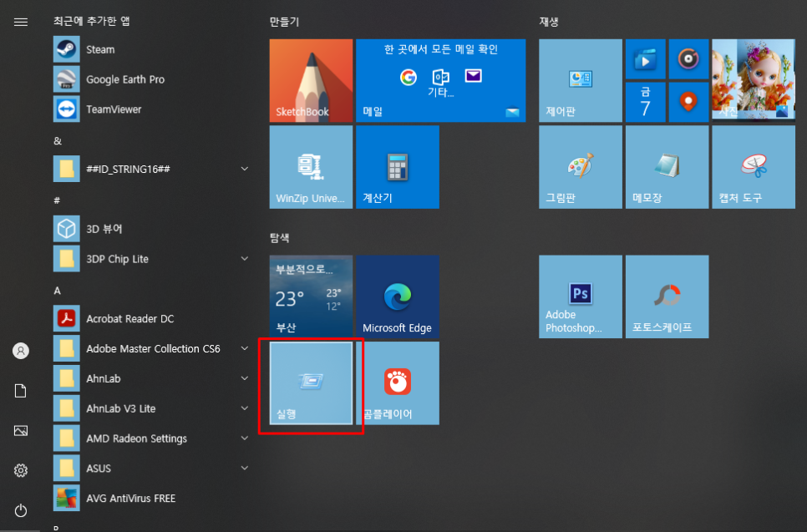Open the 실행 Run tile
Image resolution: width=807 pixels, height=532 pixels.
click(311, 383)
